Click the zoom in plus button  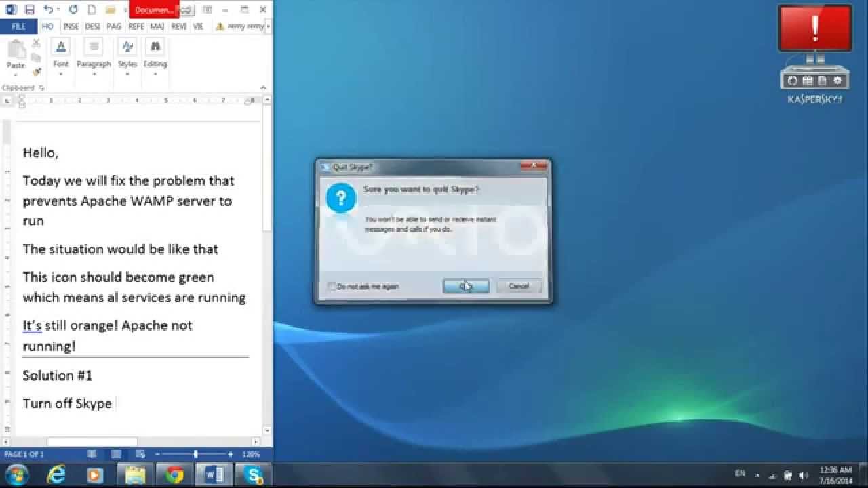(231, 454)
